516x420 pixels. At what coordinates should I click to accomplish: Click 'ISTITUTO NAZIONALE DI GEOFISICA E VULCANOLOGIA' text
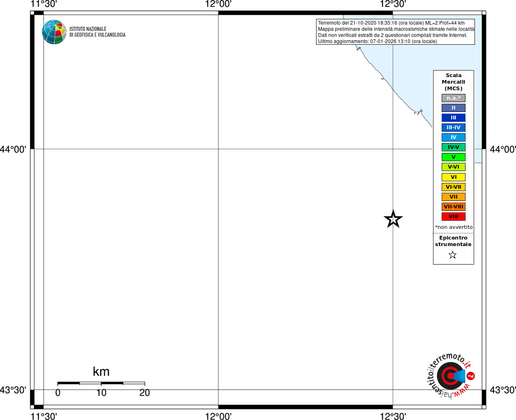coord(97,32)
